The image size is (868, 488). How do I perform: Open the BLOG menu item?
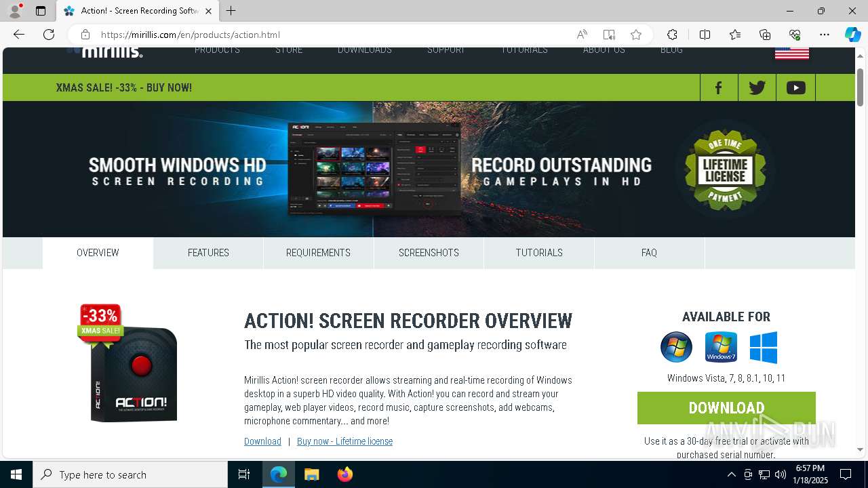tap(671, 51)
